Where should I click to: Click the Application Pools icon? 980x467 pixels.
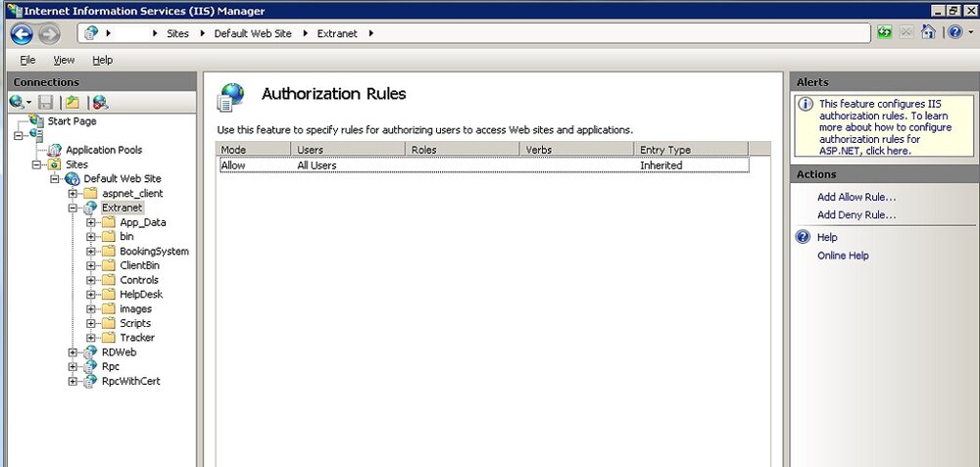[x=55, y=150]
